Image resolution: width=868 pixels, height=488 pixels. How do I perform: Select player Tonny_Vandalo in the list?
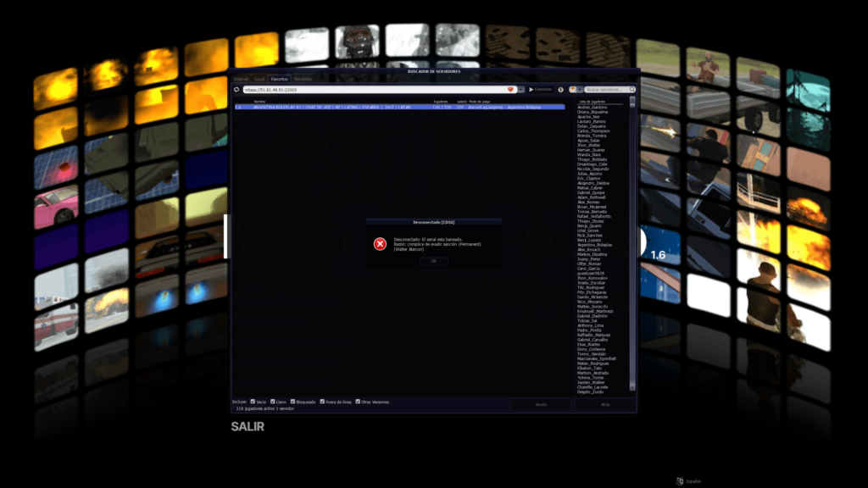tap(591, 354)
